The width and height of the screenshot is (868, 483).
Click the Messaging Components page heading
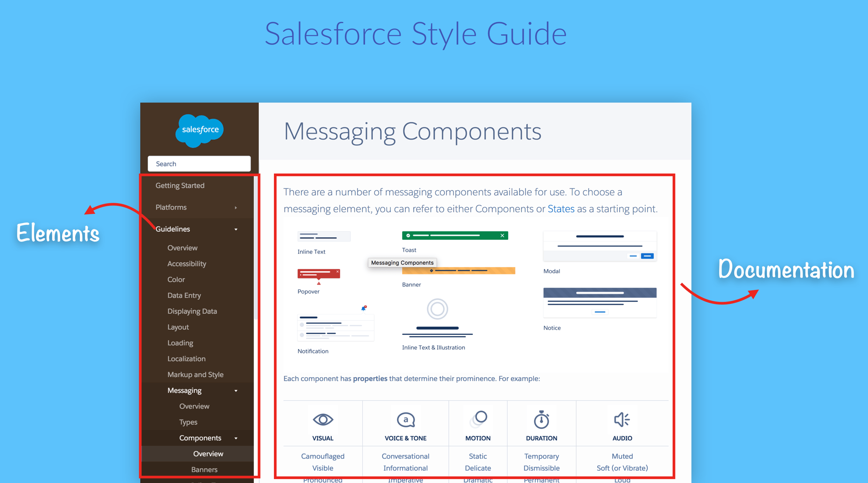[412, 131]
